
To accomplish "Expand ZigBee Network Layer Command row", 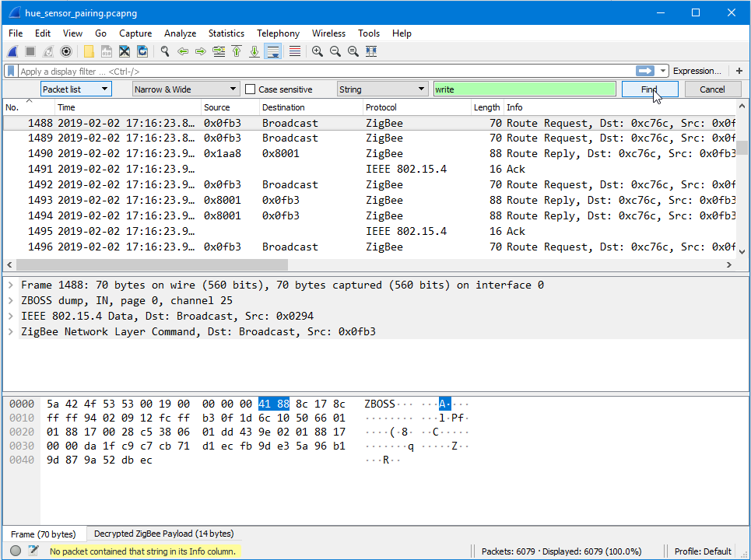I will coord(11,331).
